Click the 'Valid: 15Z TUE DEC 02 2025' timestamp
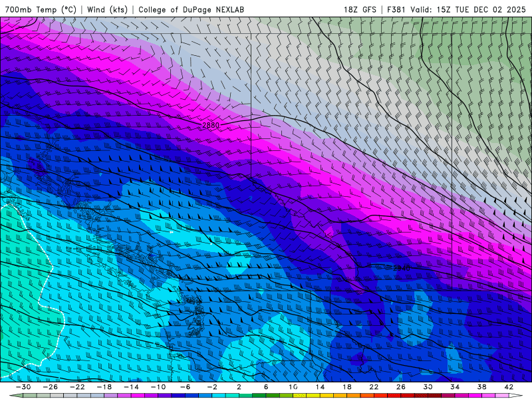The height and width of the screenshot is (399, 532). [468, 9]
